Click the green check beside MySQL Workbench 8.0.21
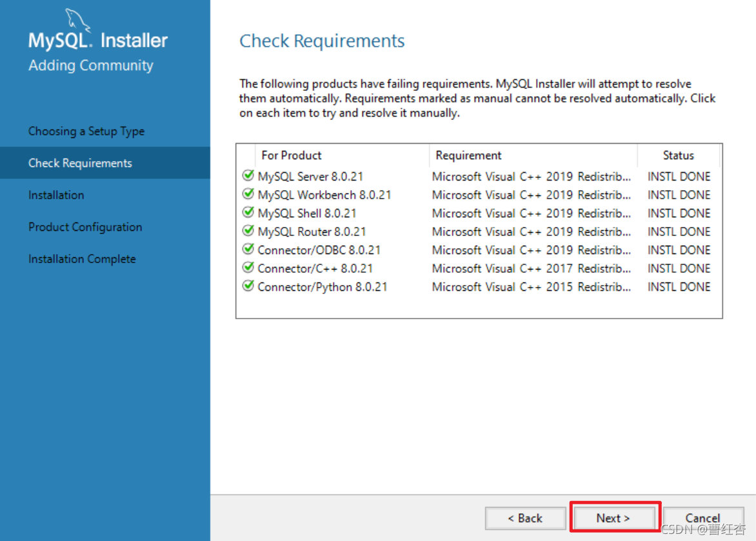The height and width of the screenshot is (541, 756). [x=248, y=194]
